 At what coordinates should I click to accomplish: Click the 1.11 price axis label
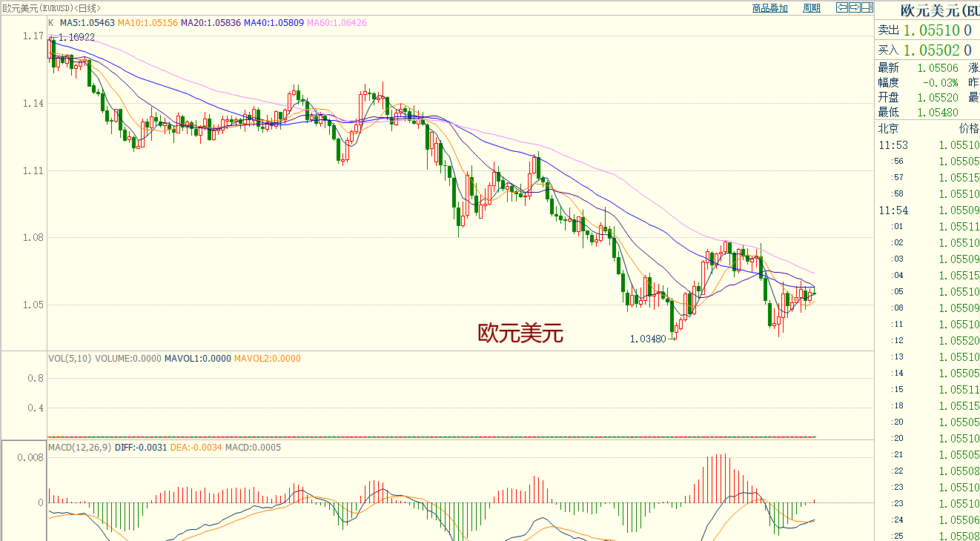33,170
